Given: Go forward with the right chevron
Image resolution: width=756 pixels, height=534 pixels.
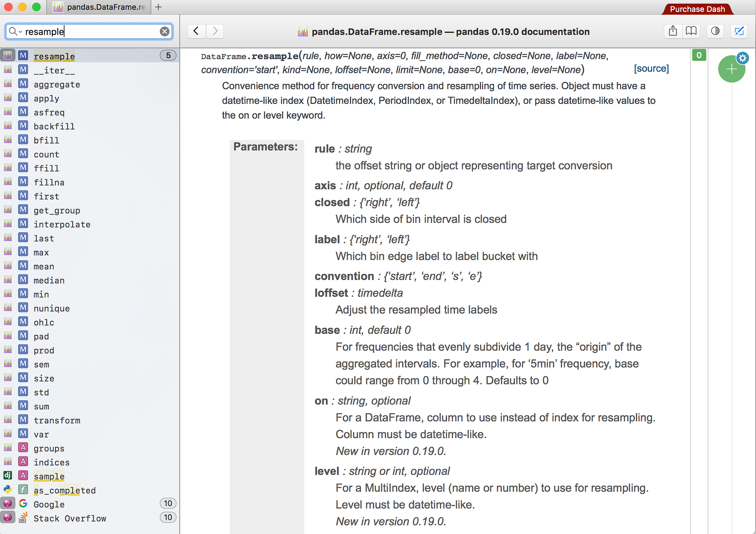Looking at the screenshot, I should (215, 31).
